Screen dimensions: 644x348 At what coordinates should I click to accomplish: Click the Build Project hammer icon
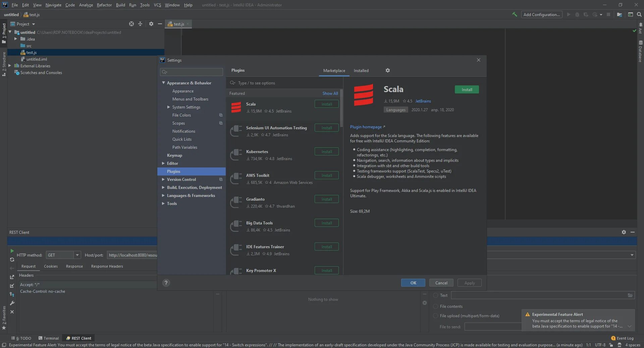pyautogui.click(x=514, y=14)
